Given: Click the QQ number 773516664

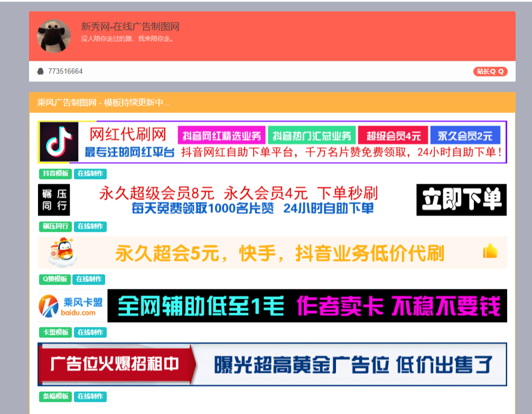Looking at the screenshot, I should pos(66,71).
